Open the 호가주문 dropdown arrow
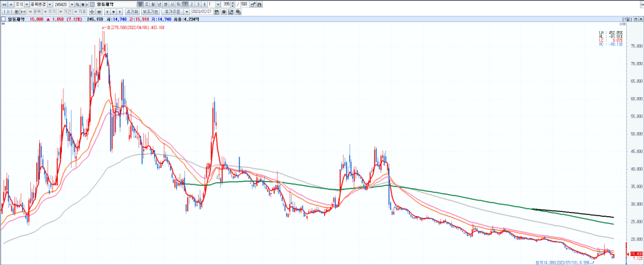The image size is (644, 265). tap(186, 12)
